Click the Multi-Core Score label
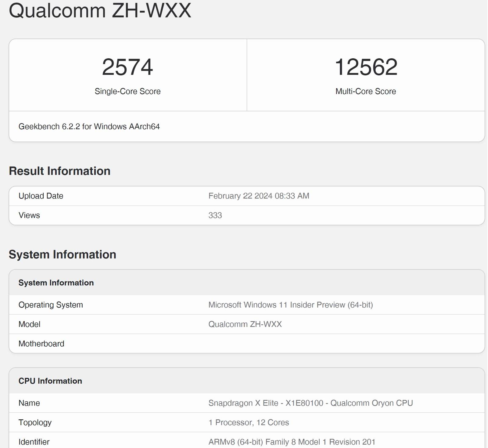This screenshot has width=488, height=448. (366, 91)
